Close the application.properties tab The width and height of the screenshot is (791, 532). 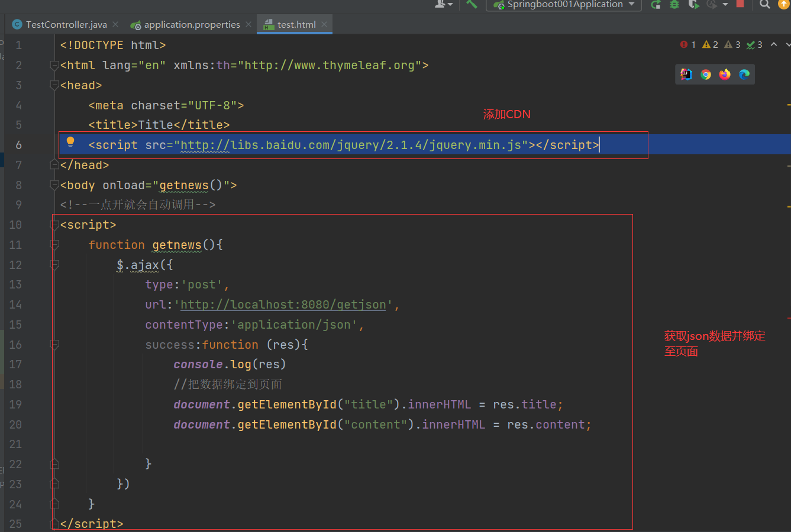click(x=248, y=24)
